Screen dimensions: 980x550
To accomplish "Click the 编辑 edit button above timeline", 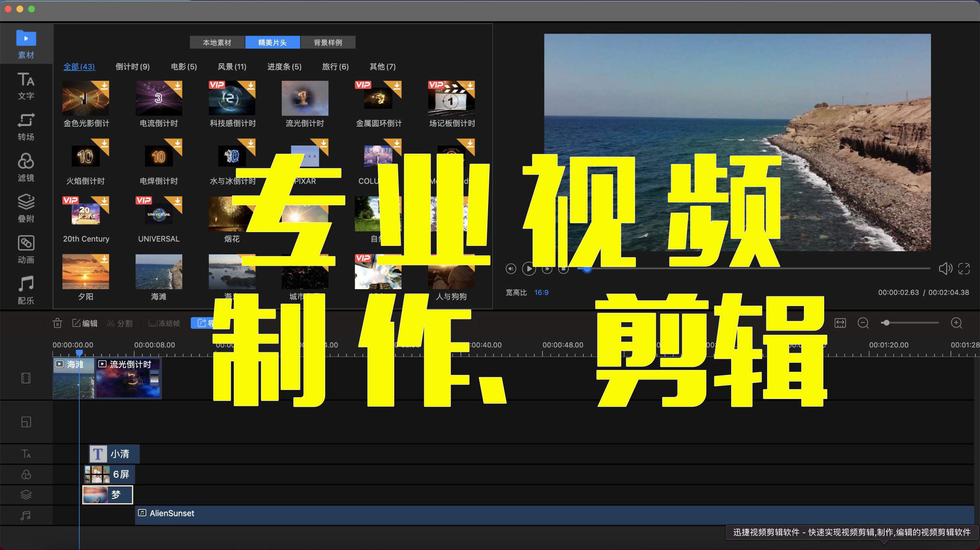I will coord(86,323).
